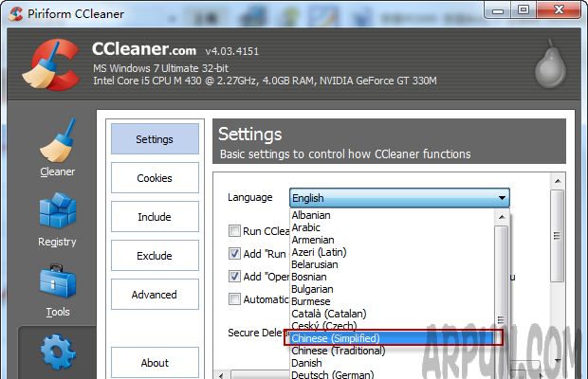Choose Arabic from language list
The height and width of the screenshot is (379, 588).
(x=393, y=227)
